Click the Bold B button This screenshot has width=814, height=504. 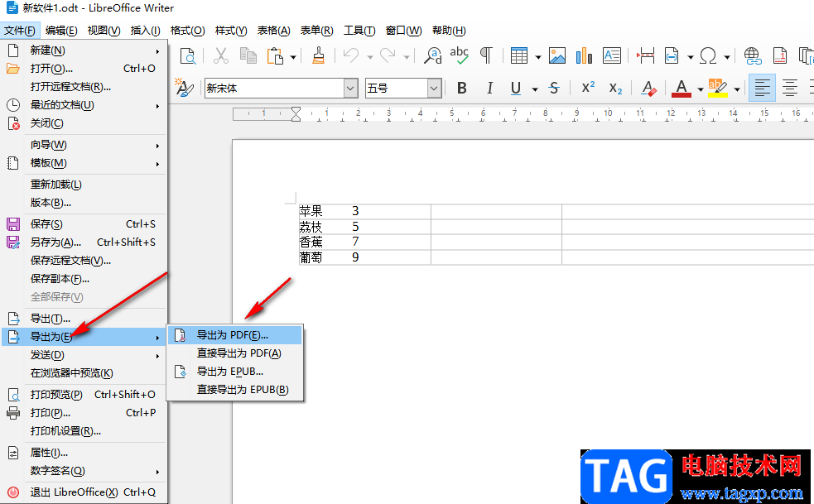461,89
